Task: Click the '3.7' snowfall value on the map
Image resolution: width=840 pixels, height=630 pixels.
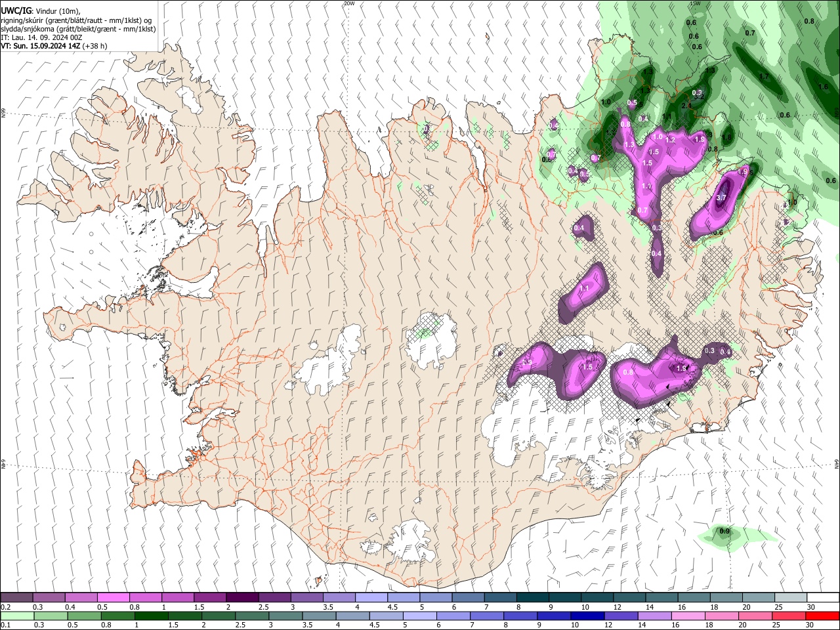Action: coord(721,198)
